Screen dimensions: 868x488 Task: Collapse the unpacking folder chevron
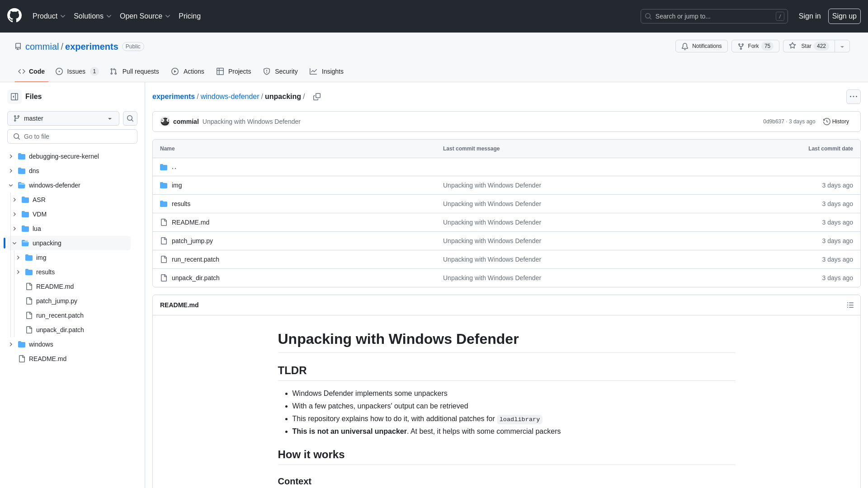pyautogui.click(x=14, y=243)
